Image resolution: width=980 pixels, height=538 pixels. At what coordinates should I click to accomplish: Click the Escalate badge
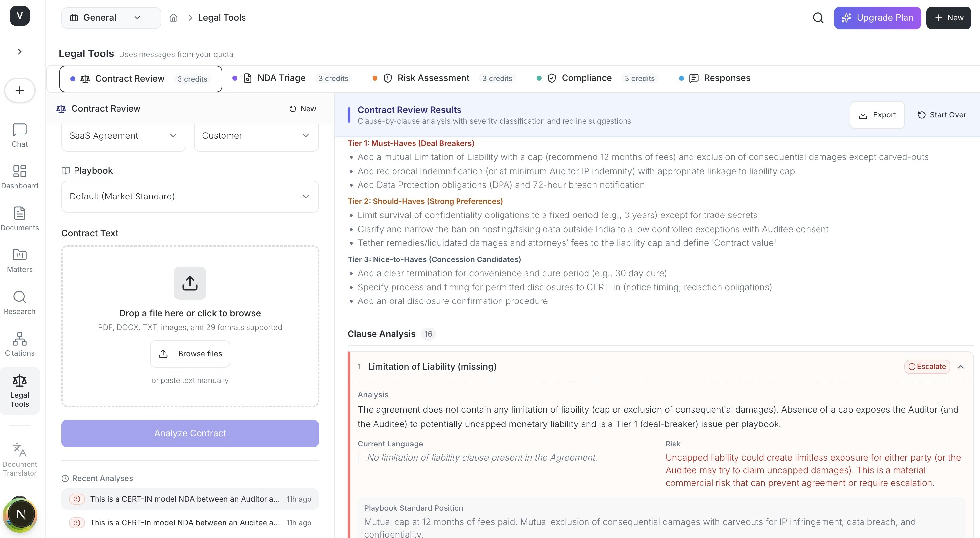tap(927, 367)
